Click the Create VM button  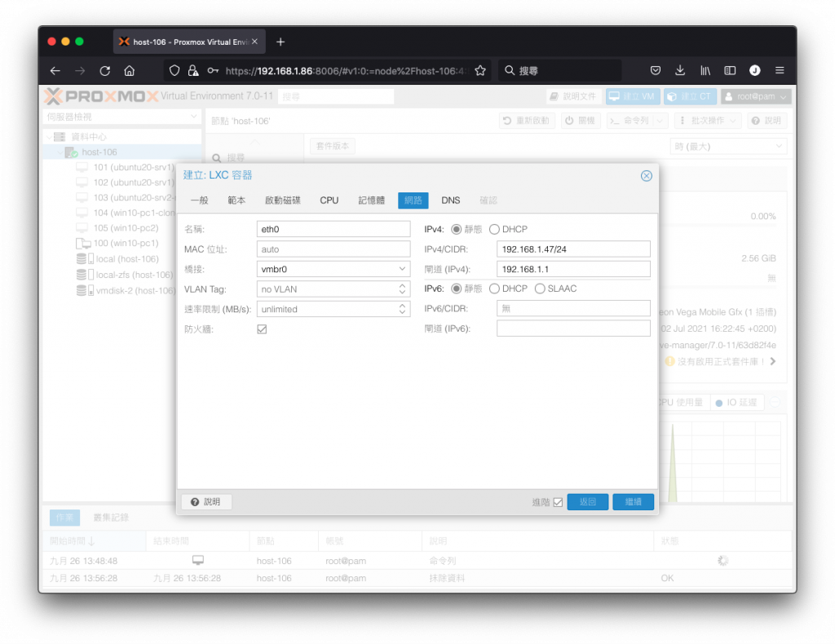click(633, 96)
